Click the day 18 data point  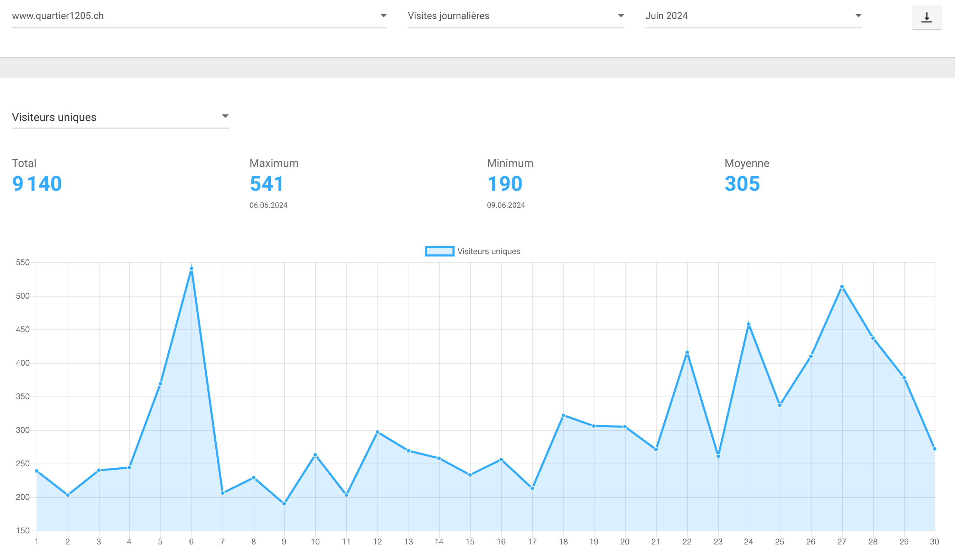[563, 415]
